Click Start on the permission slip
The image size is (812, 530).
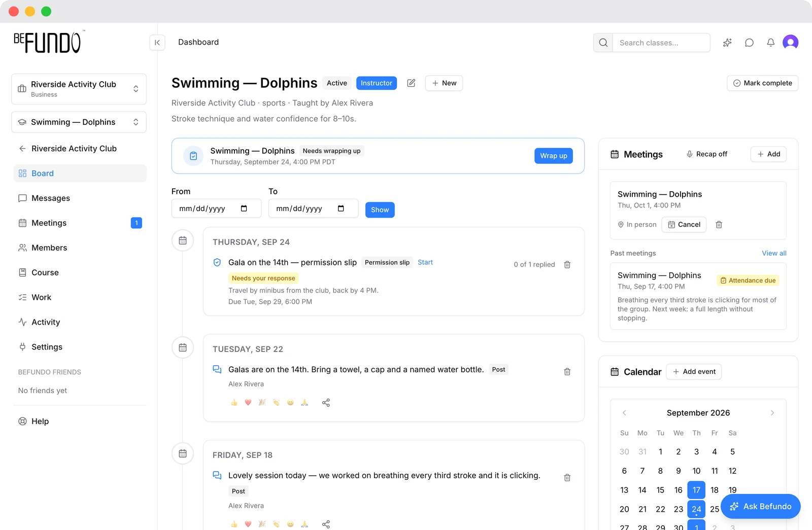425,262
